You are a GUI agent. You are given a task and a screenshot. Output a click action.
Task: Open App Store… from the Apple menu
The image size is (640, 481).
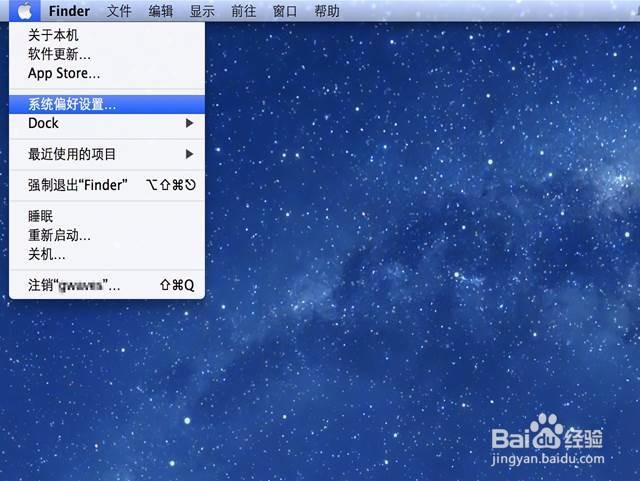pos(107,73)
